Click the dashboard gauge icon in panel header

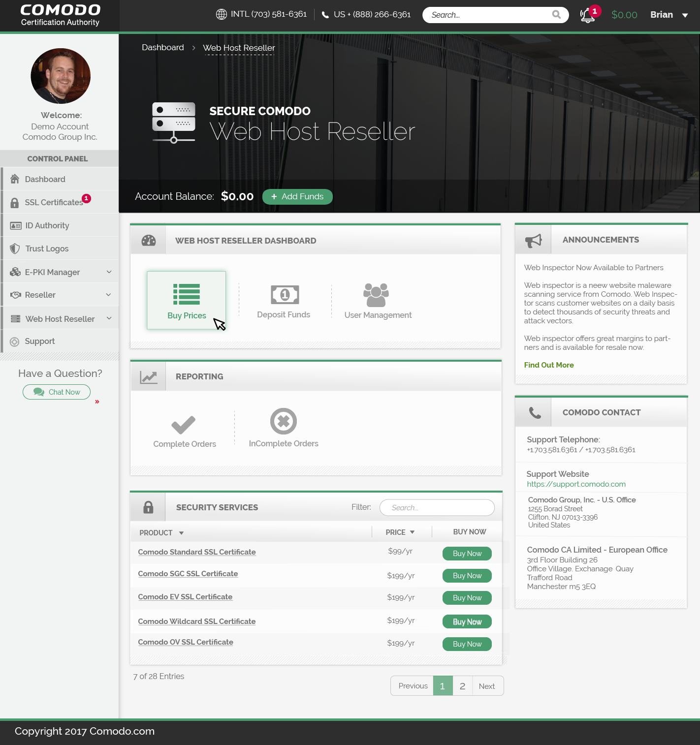coord(149,240)
